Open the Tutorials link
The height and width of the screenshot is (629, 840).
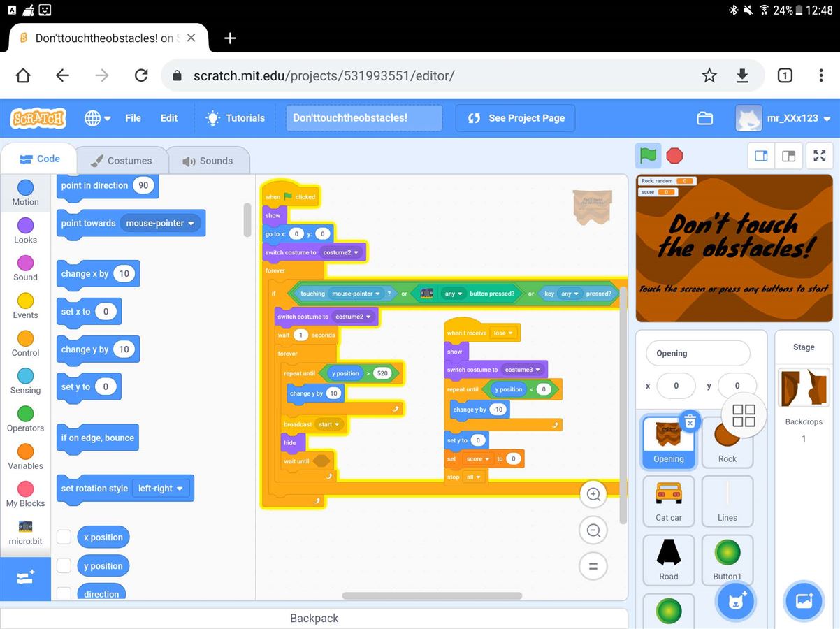pos(236,118)
